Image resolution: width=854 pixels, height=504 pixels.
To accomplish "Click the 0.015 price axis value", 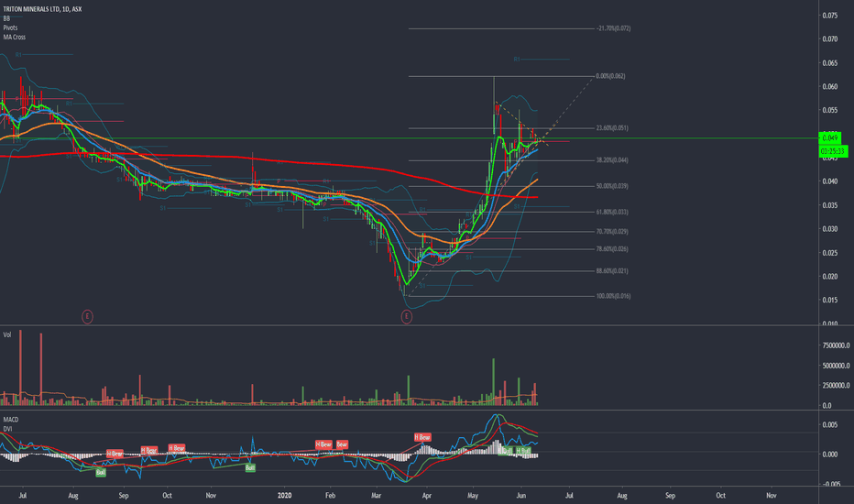I will click(830, 301).
